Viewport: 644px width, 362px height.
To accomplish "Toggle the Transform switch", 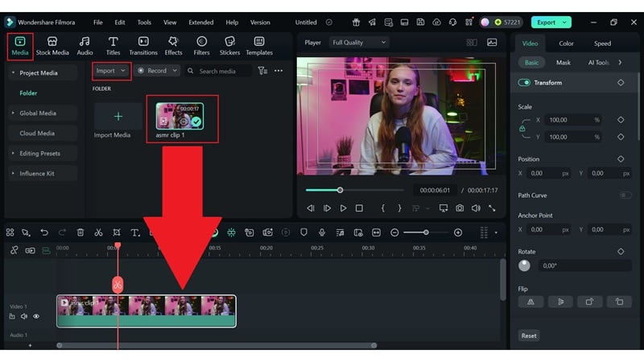I will [x=524, y=83].
